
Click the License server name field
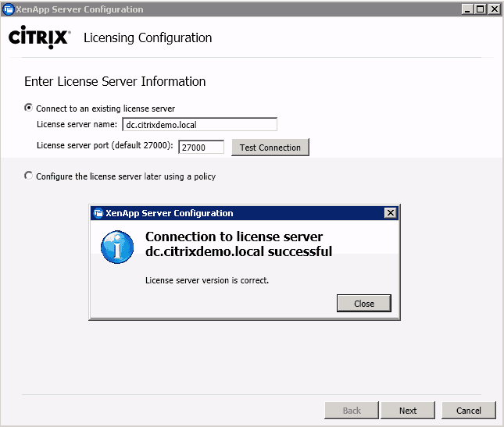point(199,125)
